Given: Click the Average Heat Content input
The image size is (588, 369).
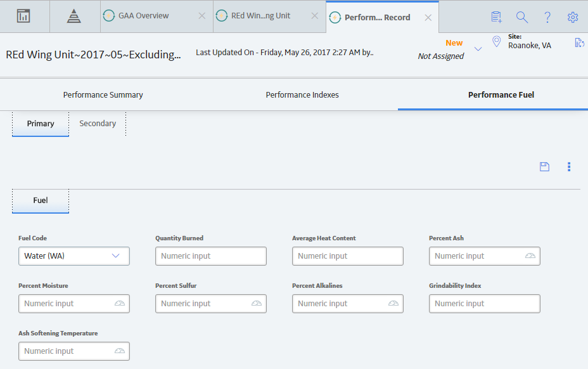Looking at the screenshot, I should (348, 256).
